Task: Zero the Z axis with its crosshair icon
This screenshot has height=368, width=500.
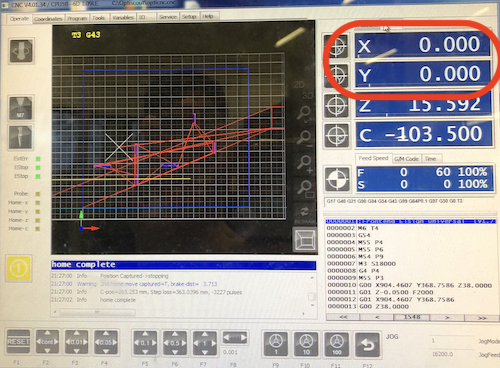Action: click(337, 106)
